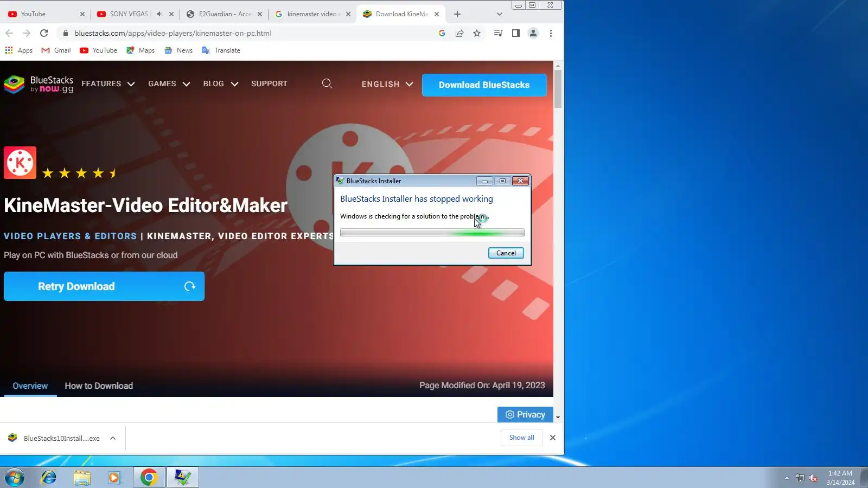Open the BlueStacks site search icon

point(327,84)
